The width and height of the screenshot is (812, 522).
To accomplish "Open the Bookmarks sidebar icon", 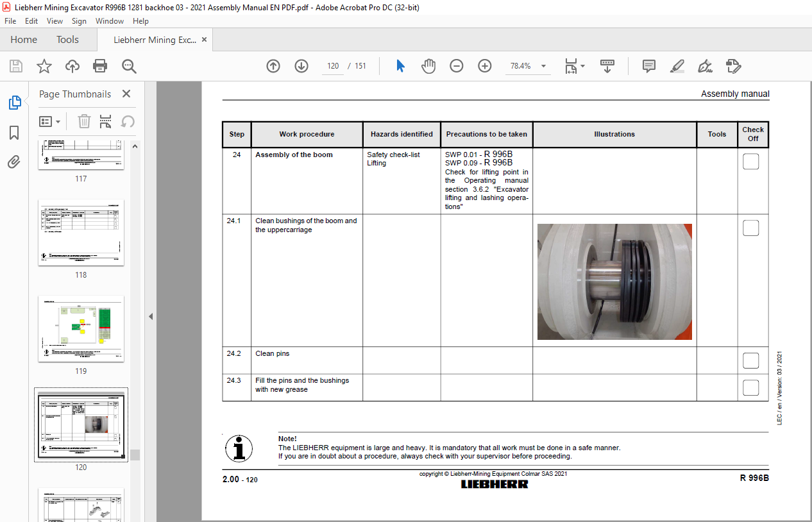I will [x=14, y=133].
